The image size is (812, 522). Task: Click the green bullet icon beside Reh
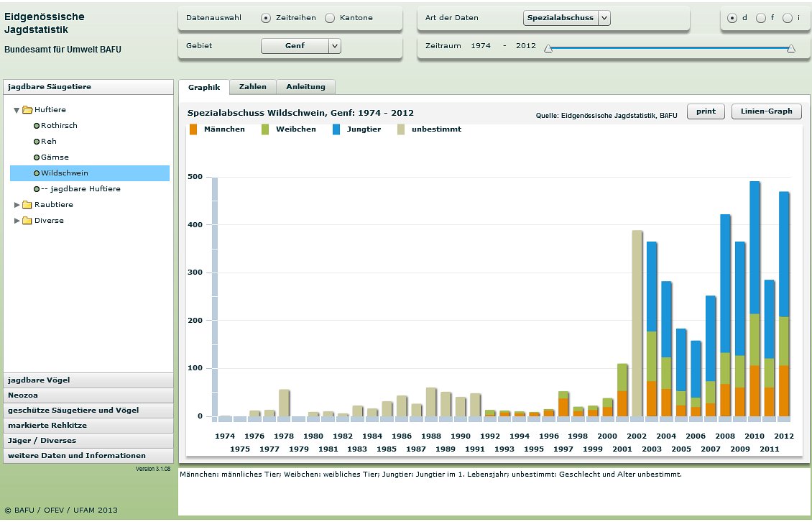(37, 142)
